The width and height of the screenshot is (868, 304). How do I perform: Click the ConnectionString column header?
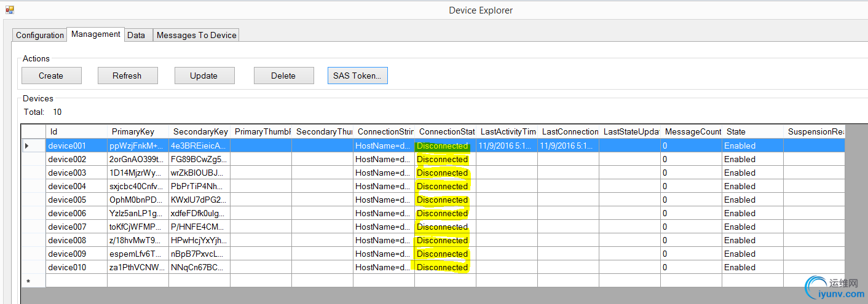click(384, 131)
